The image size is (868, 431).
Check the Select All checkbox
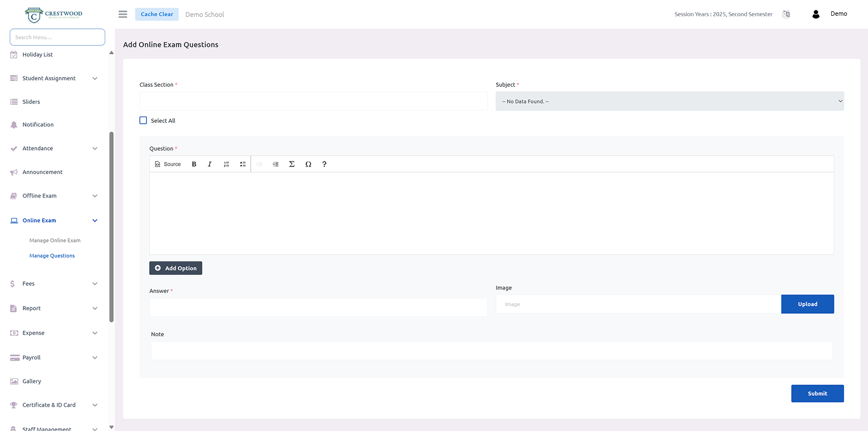143,120
